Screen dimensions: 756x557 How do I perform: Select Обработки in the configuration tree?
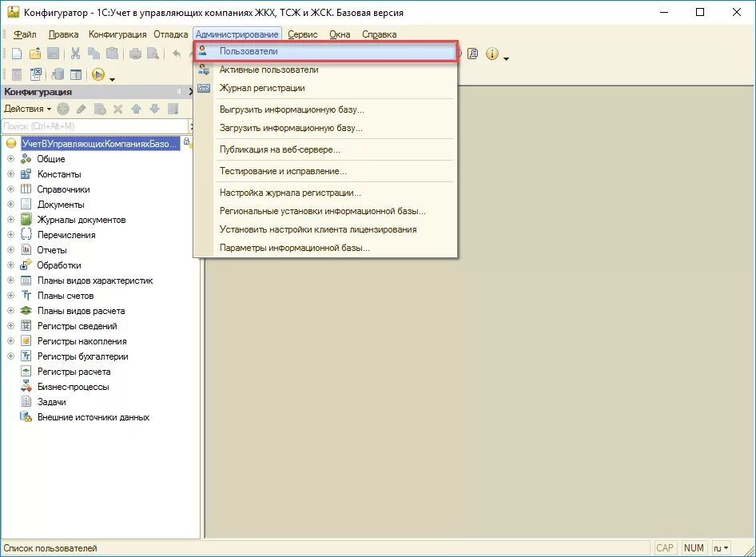pos(59,265)
